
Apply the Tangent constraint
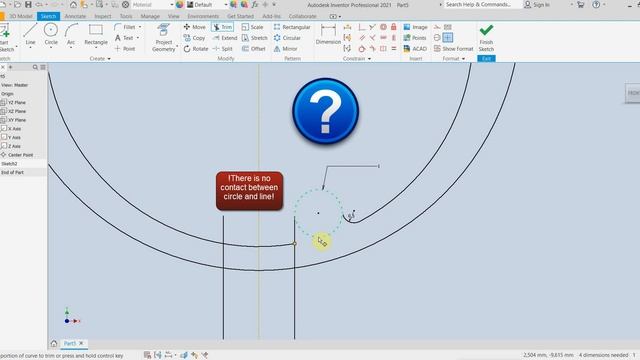[362, 49]
